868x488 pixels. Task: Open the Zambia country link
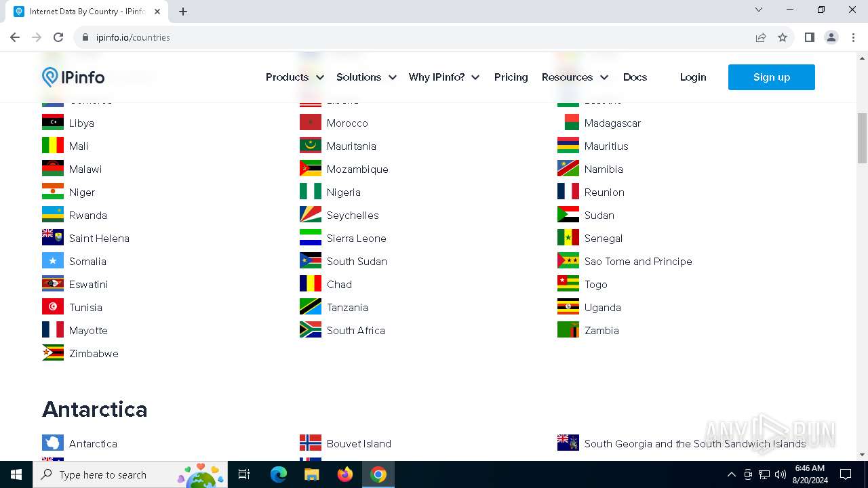tap(601, 330)
